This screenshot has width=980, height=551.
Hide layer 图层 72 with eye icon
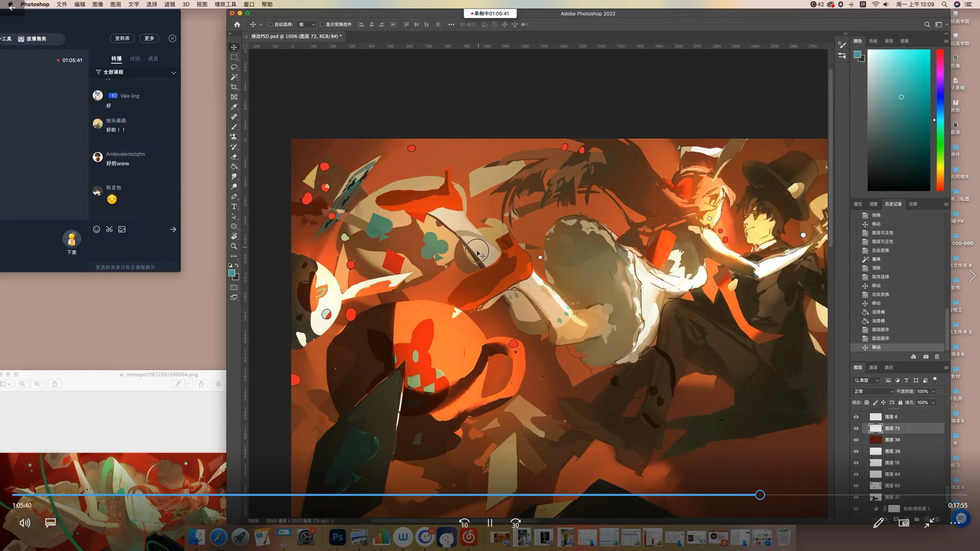tap(856, 429)
